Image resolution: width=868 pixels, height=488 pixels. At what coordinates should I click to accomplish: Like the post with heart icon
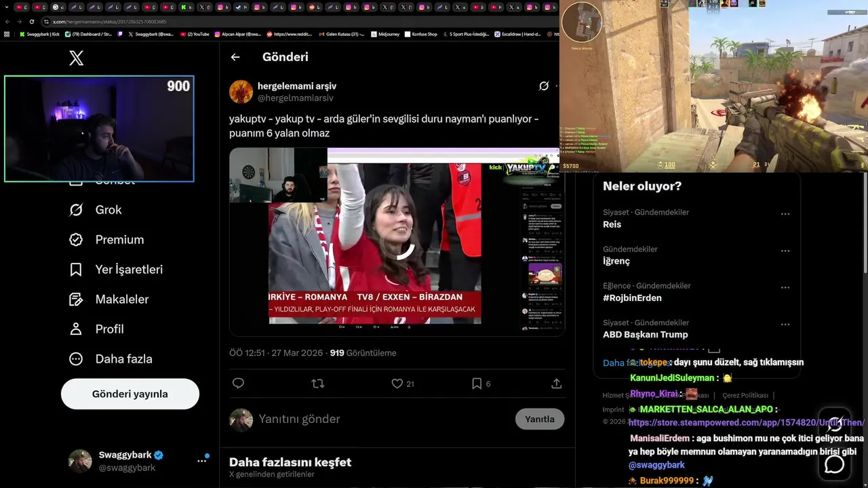pyautogui.click(x=397, y=384)
